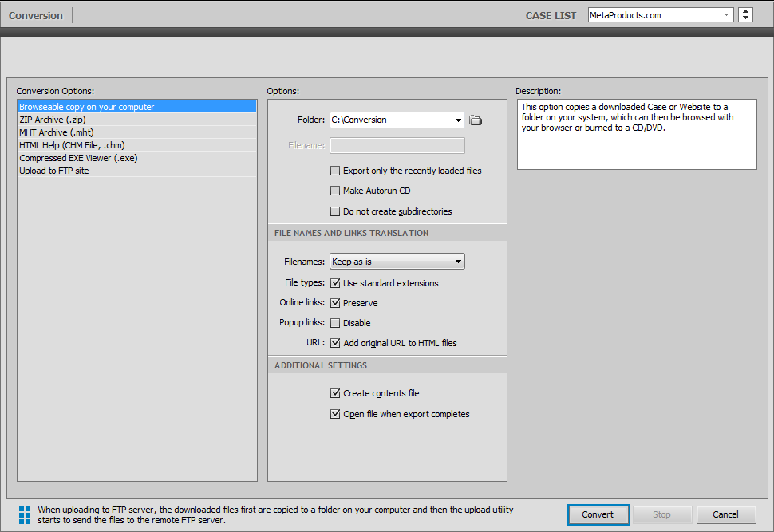Viewport: 774px width, 532px height.
Task: Select ZIP Archive (.zip) conversion option
Action: tap(53, 120)
